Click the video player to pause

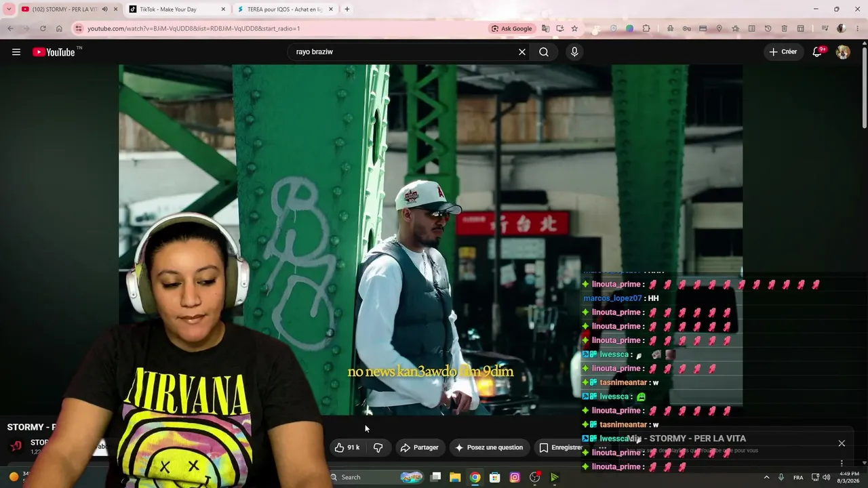[431, 240]
